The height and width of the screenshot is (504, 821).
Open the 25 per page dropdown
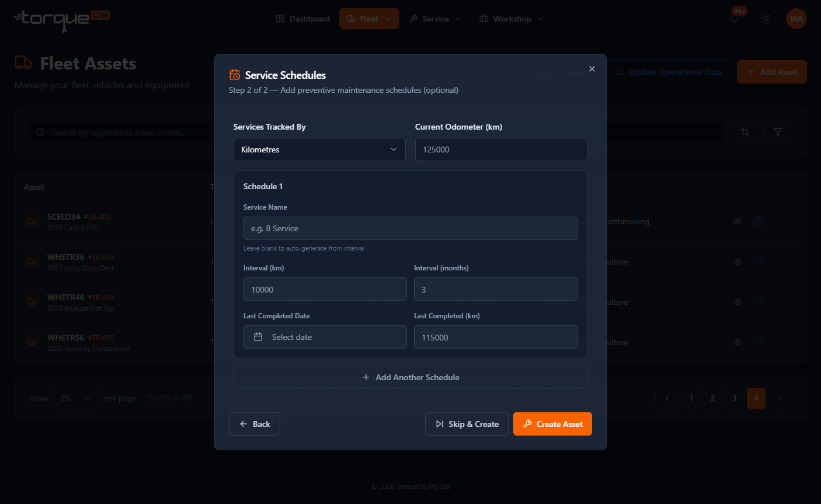(76, 398)
